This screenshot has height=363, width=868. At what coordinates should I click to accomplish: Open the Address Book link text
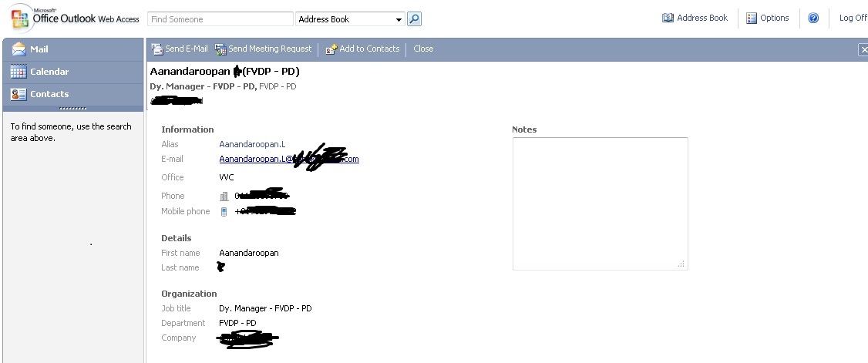pos(702,18)
